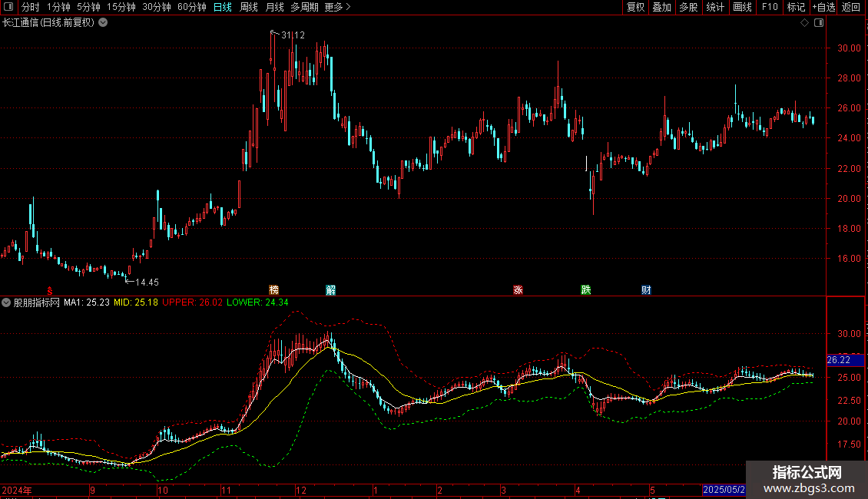Click the 涨 event marker on chart

(518, 290)
